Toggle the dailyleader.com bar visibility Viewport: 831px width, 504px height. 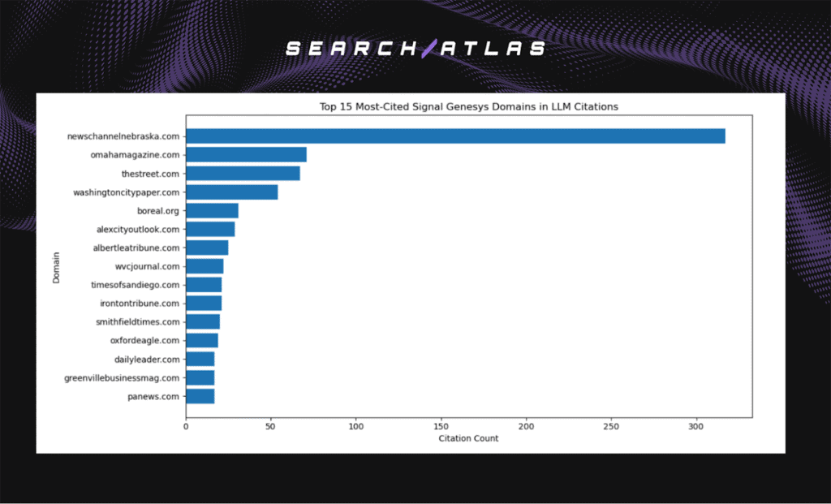click(201, 359)
